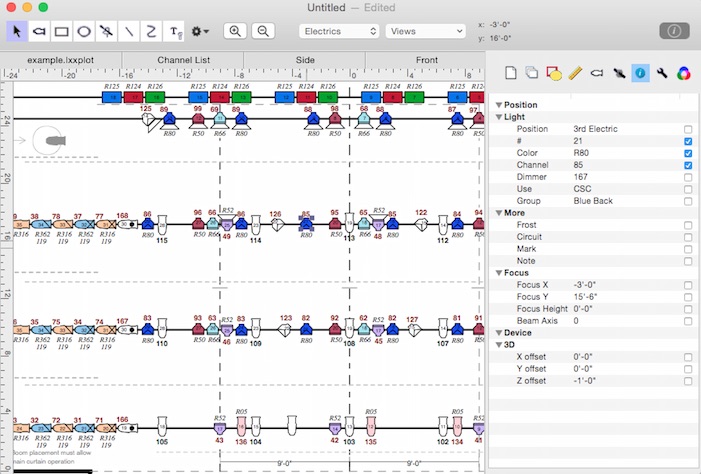This screenshot has height=474, width=701.
Task: Select the straight line tool
Action: click(129, 31)
